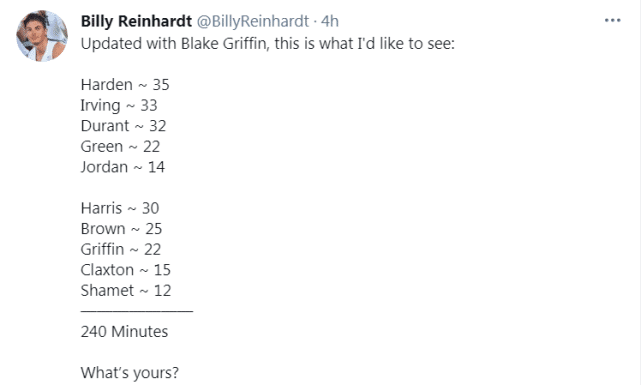The width and height of the screenshot is (641, 385).
Task: Open the three-dot more options menu
Action: click(612, 20)
